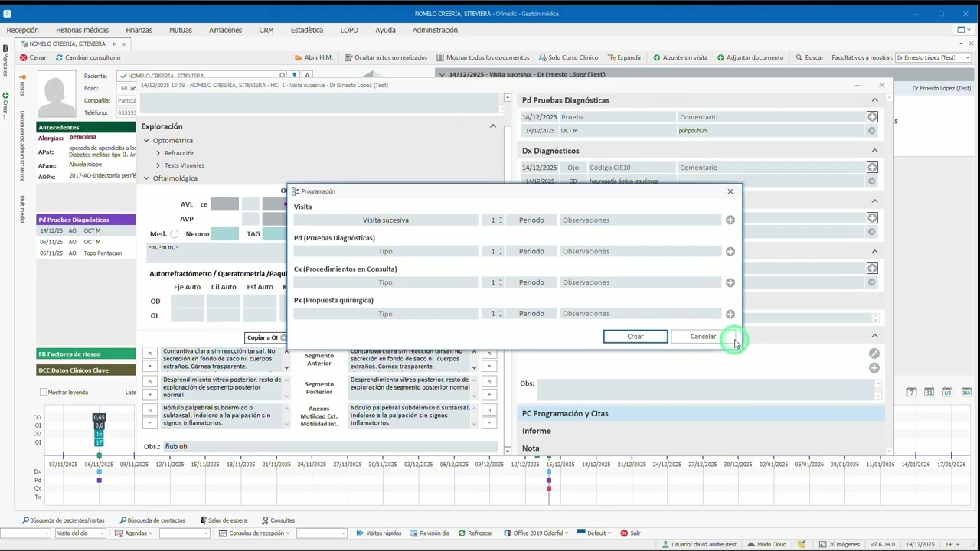Image resolution: width=980 pixels, height=551 pixels.
Task: Open the Estadística menu
Action: [x=307, y=30]
